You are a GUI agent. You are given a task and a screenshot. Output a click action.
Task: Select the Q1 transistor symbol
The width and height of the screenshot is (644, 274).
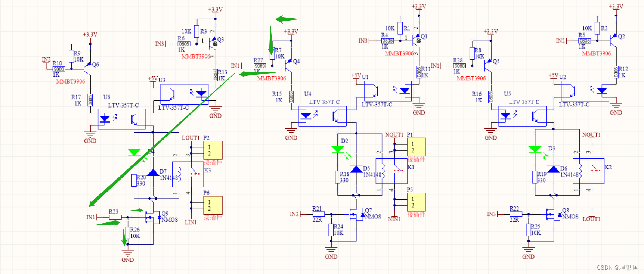pos(415,40)
